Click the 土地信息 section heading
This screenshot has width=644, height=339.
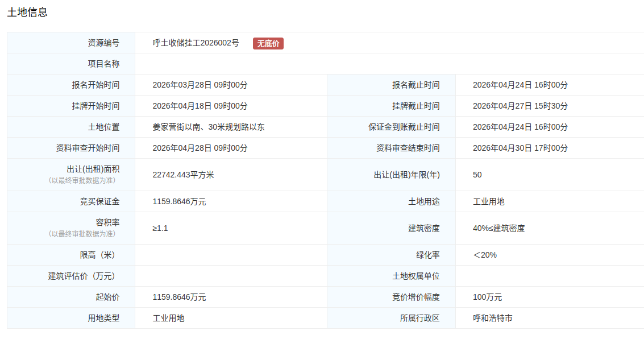27,12
